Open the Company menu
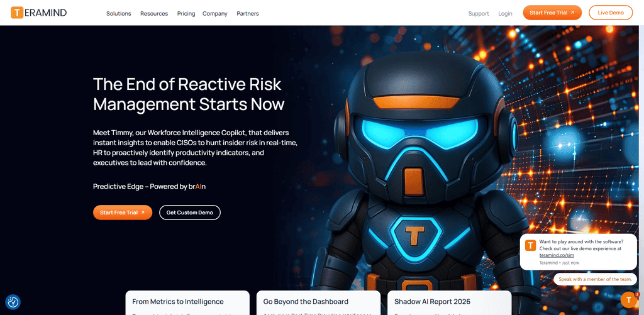This screenshot has width=644, height=315. (x=215, y=14)
